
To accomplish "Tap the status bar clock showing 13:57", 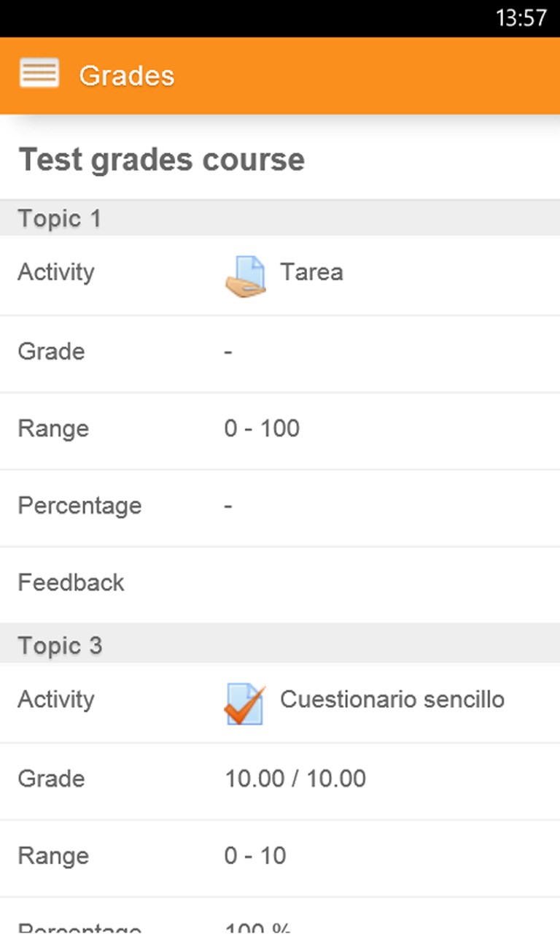I will (521, 18).
